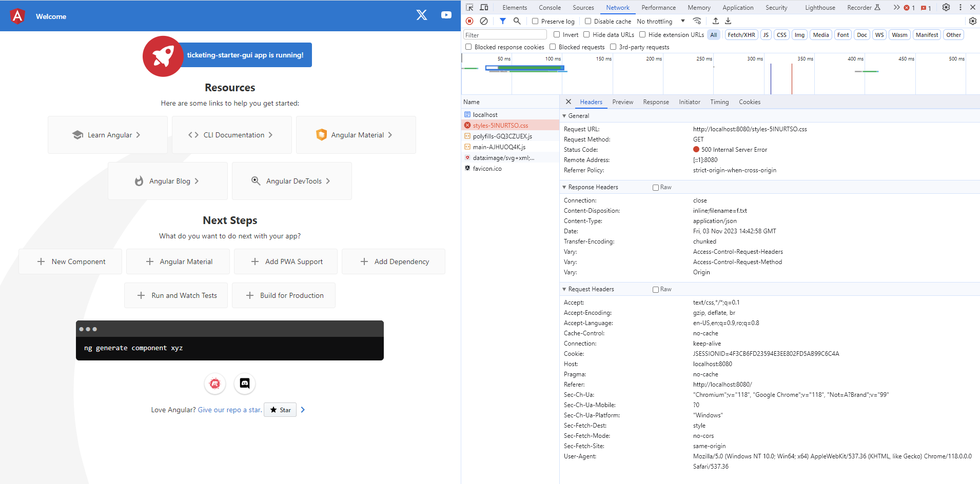980x484 pixels.
Task: Open the Timing tab for the request
Action: coord(719,102)
